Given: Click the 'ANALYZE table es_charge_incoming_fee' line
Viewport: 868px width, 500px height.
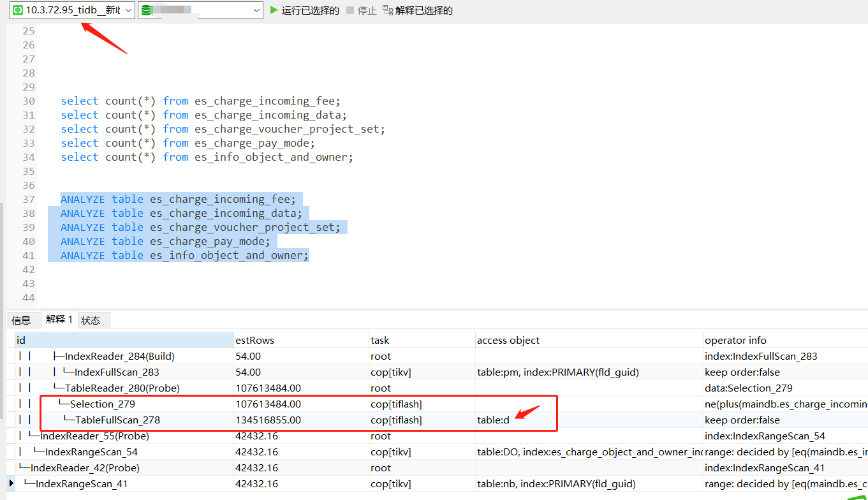Looking at the screenshot, I should 179,199.
